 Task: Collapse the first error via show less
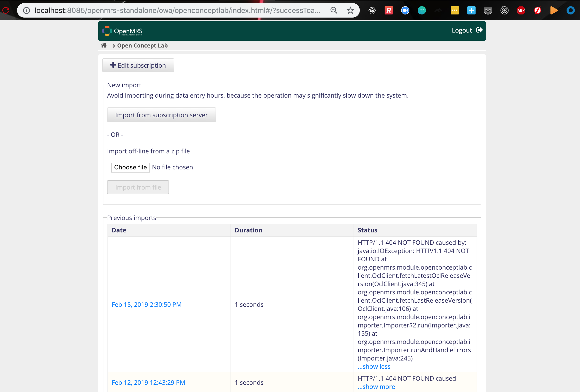374,366
